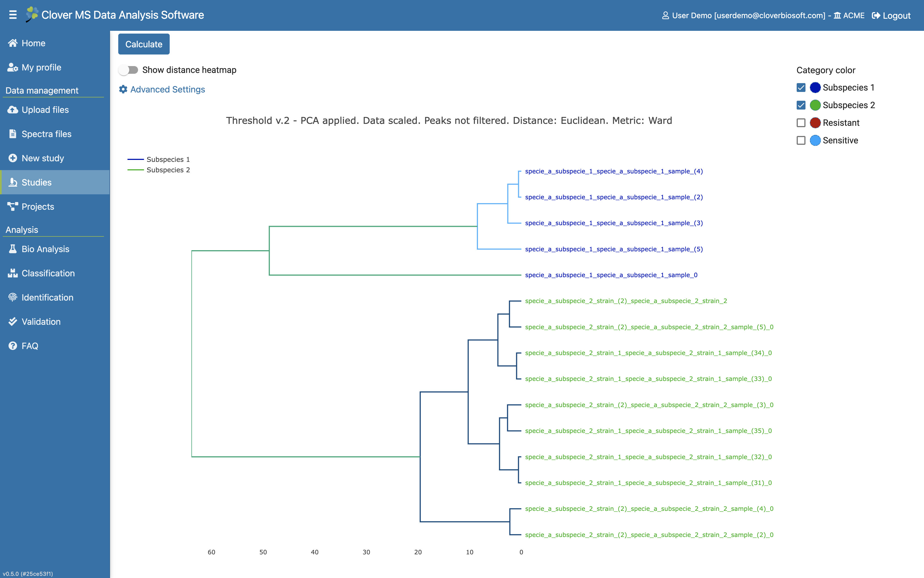Click the Bio Analysis flask icon
Screen dimensions: 924x578
13,249
